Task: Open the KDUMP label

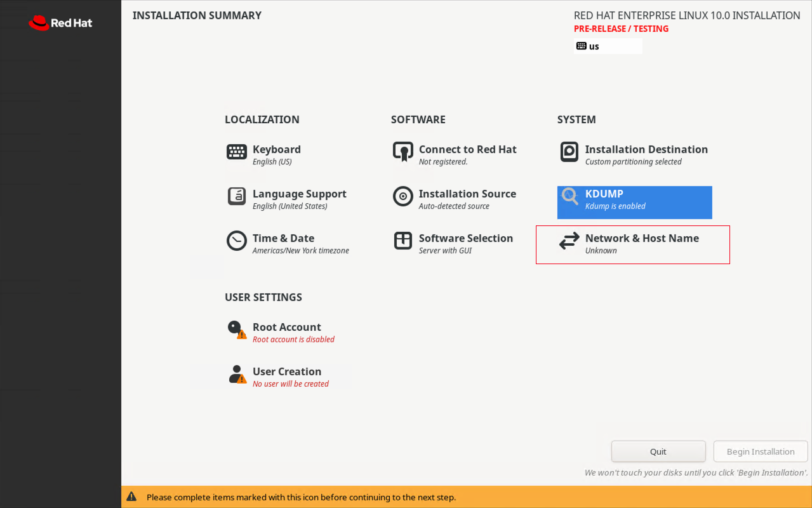Action: click(x=604, y=194)
